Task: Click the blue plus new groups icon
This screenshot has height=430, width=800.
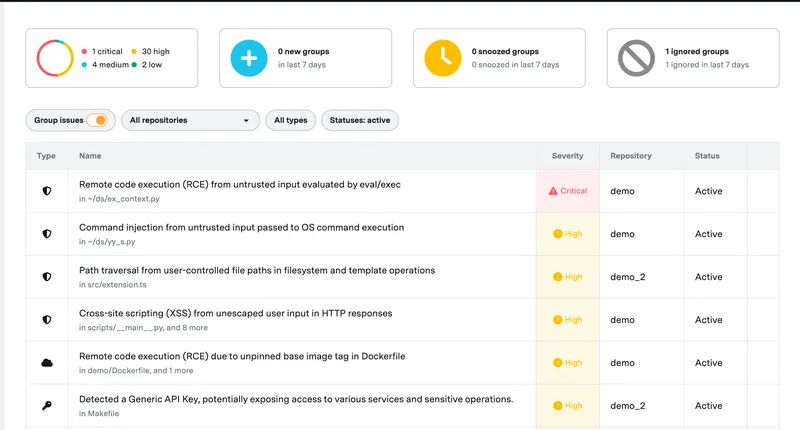Action: [x=249, y=58]
